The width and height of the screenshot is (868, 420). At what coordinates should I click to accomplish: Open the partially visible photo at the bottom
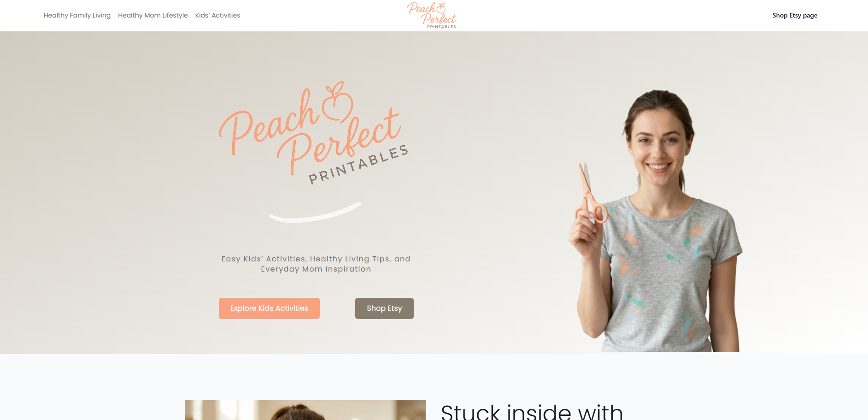point(305,410)
